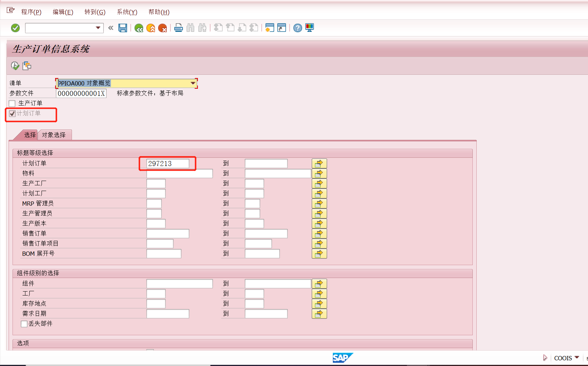Click multiple selection arrow for 生产版本 row
The image size is (588, 366).
click(319, 224)
